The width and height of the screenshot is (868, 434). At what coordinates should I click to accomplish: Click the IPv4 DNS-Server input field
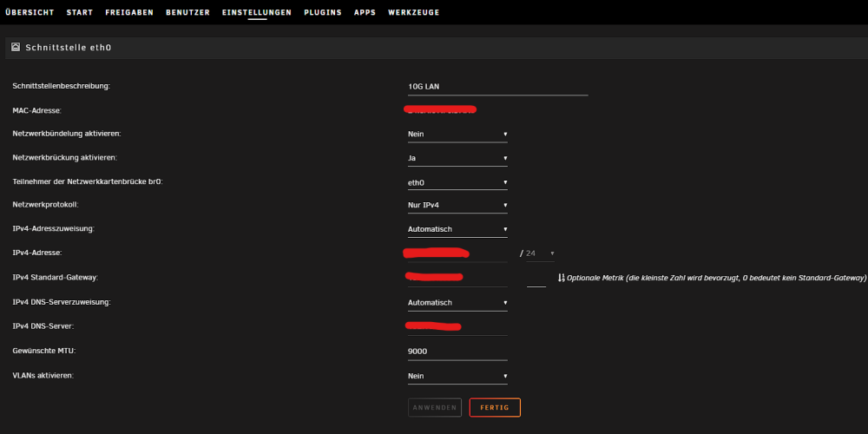pos(457,326)
